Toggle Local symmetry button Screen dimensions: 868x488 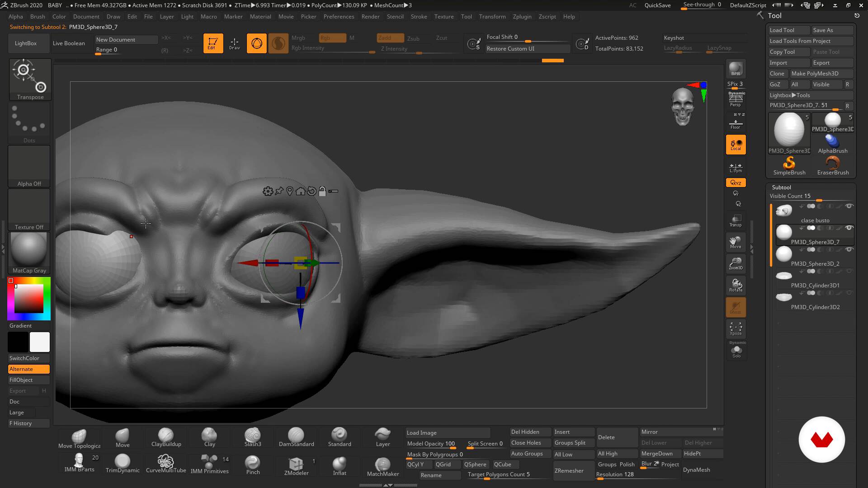[736, 168]
